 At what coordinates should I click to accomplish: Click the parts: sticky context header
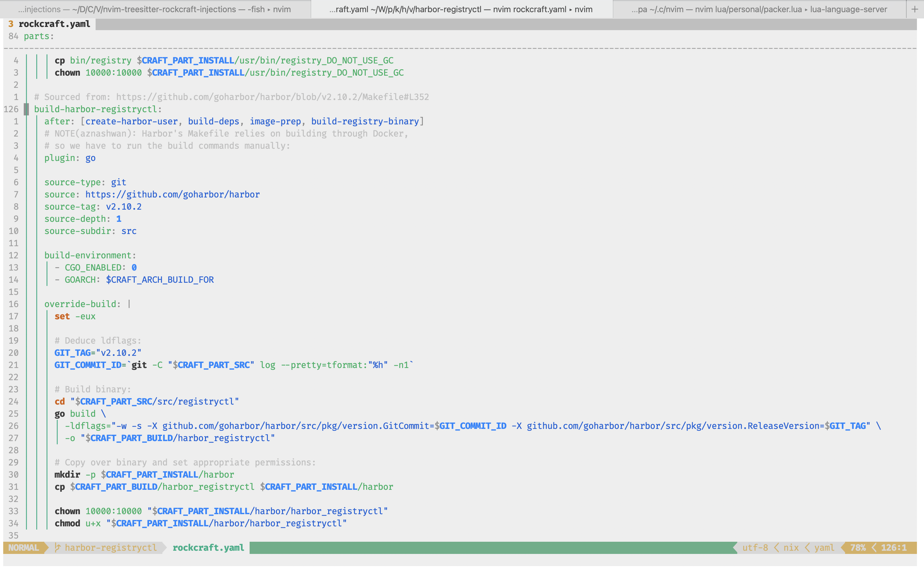(38, 36)
